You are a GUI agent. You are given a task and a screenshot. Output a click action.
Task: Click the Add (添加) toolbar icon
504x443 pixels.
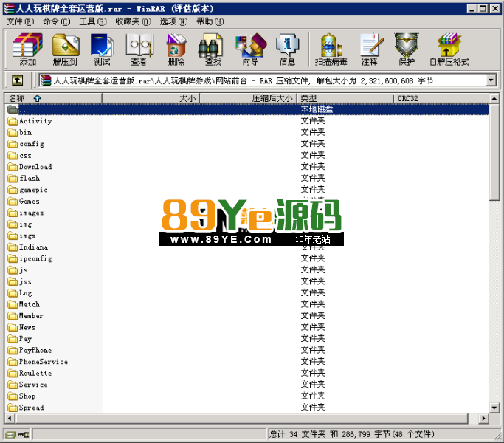(27, 49)
